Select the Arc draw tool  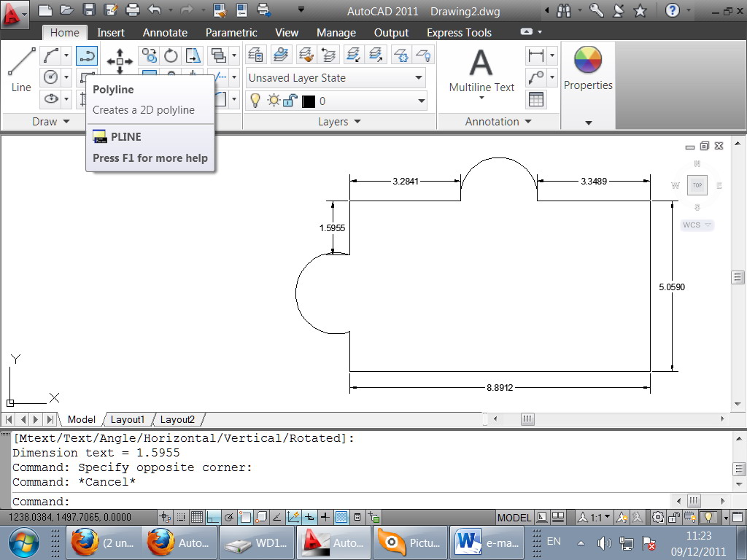coord(50,55)
